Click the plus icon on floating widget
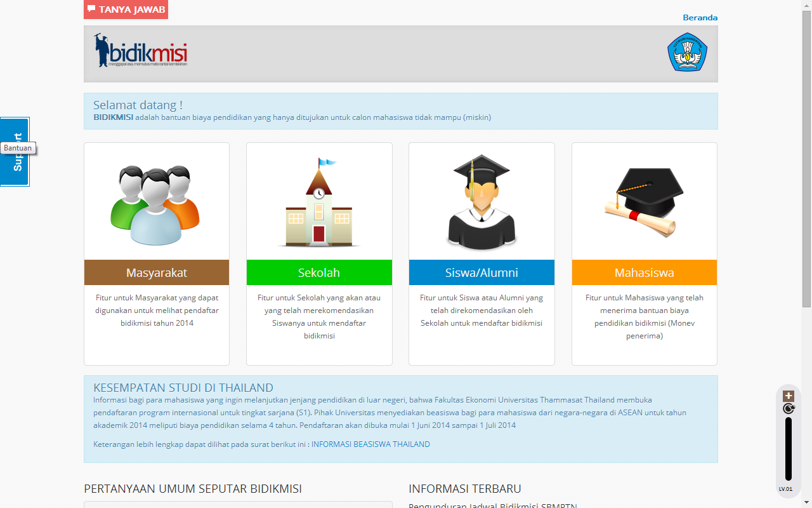Image resolution: width=812 pixels, height=508 pixels. click(x=789, y=396)
